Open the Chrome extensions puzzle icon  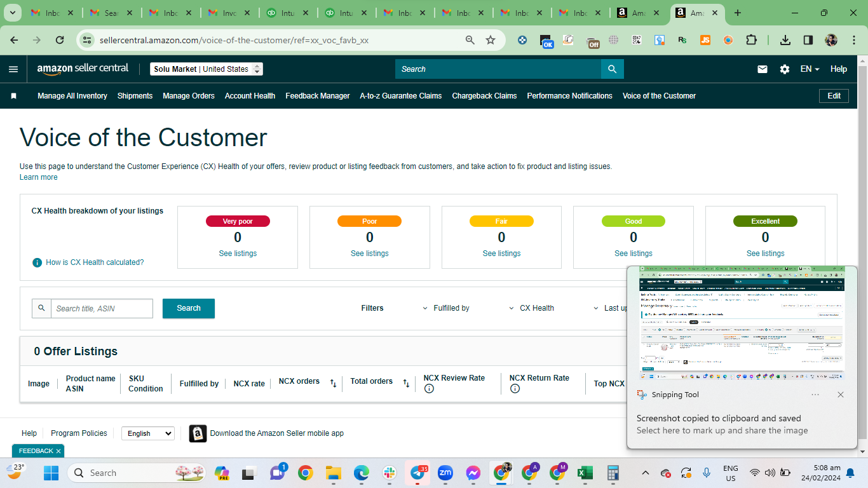pos(751,40)
